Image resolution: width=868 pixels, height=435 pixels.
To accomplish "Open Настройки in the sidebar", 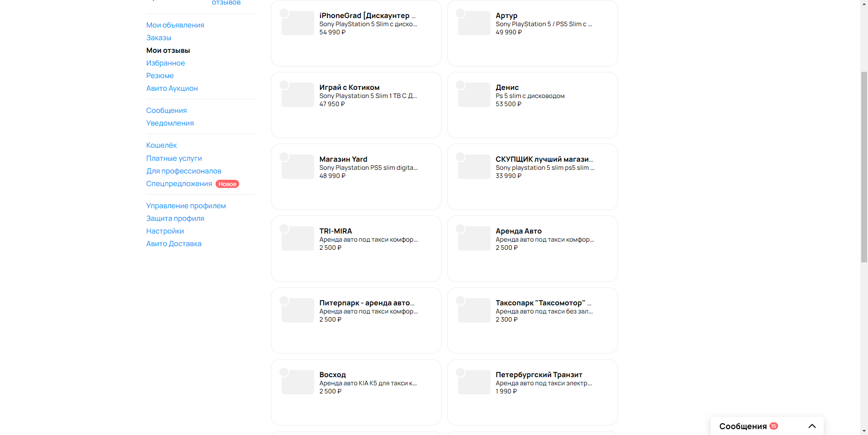I will pos(165,231).
